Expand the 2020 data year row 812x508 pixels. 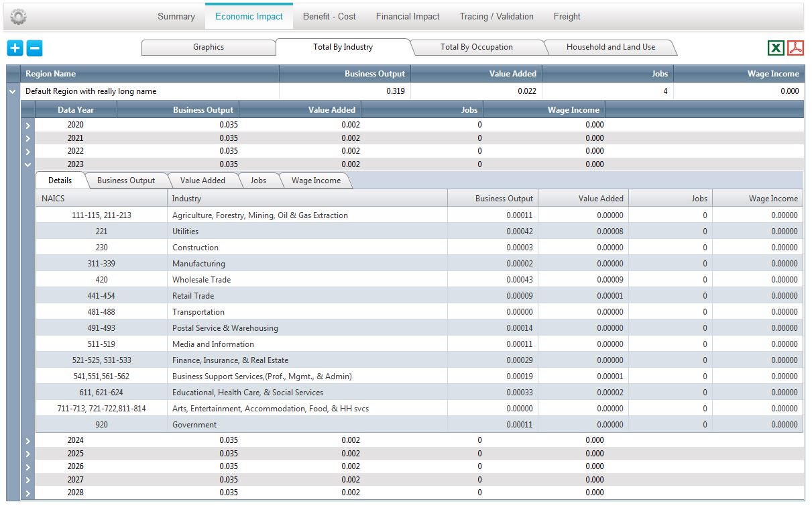(27, 125)
